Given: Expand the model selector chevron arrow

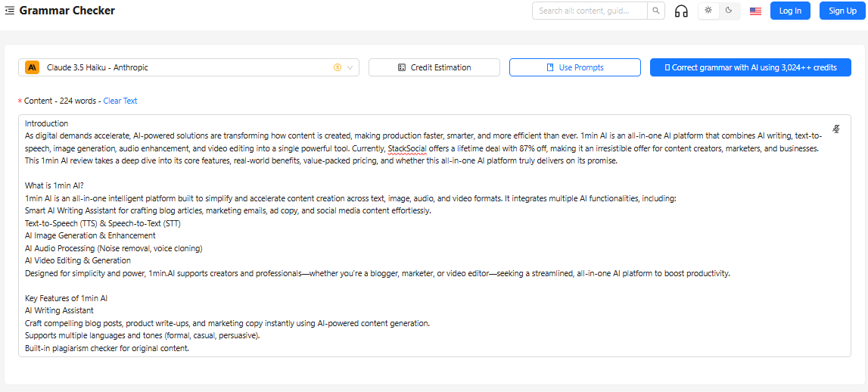Looking at the screenshot, I should pos(350,67).
